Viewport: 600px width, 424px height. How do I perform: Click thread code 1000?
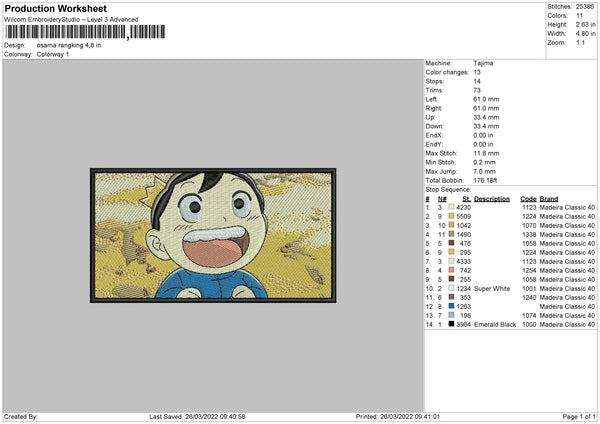click(529, 324)
